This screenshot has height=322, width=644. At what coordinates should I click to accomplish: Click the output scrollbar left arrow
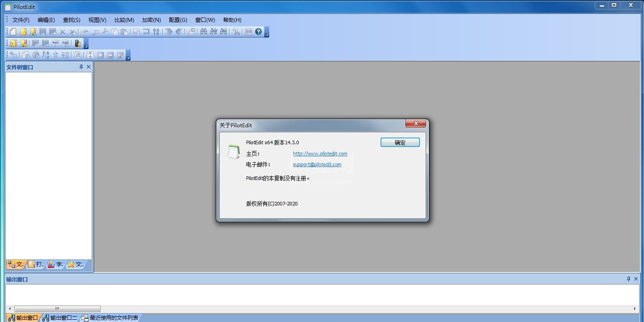(9, 309)
